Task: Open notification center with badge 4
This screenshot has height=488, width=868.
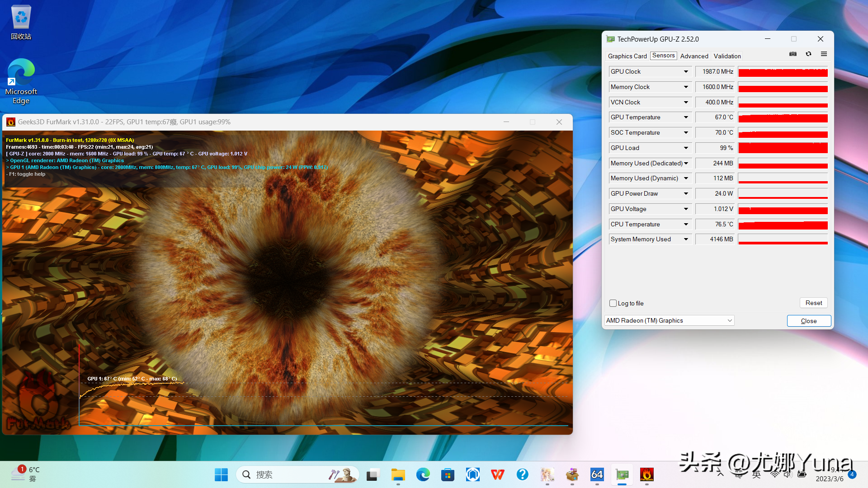Action: point(852,474)
